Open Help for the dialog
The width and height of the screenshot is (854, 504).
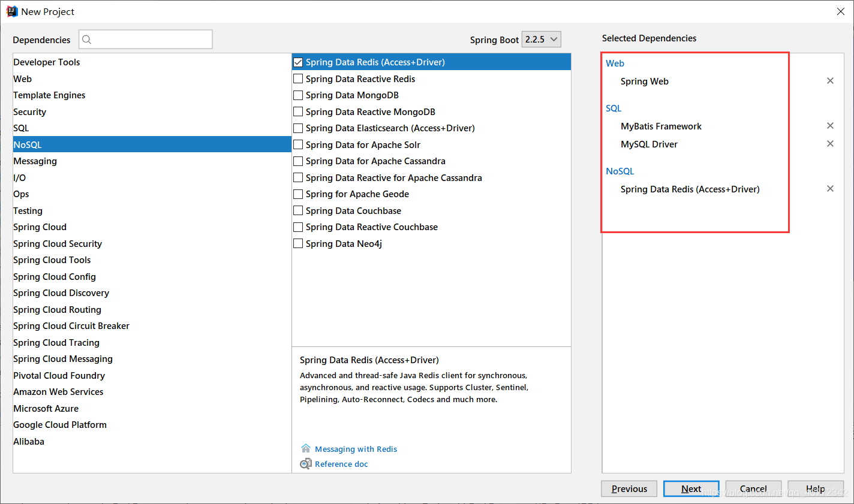(x=816, y=489)
